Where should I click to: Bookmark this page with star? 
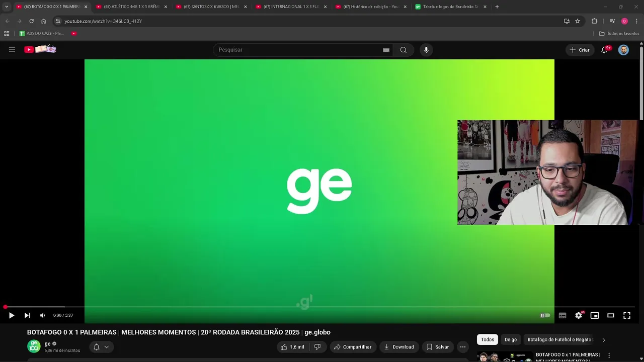click(x=578, y=21)
